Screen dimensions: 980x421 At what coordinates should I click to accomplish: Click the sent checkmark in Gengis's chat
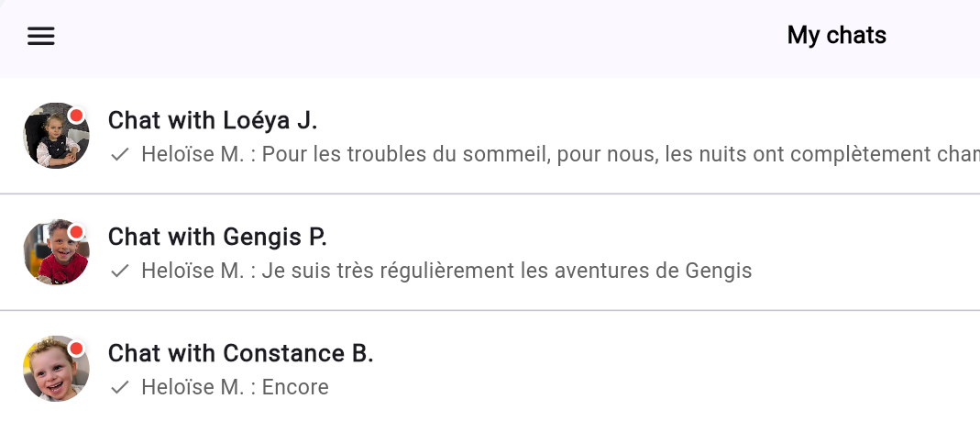coord(119,271)
